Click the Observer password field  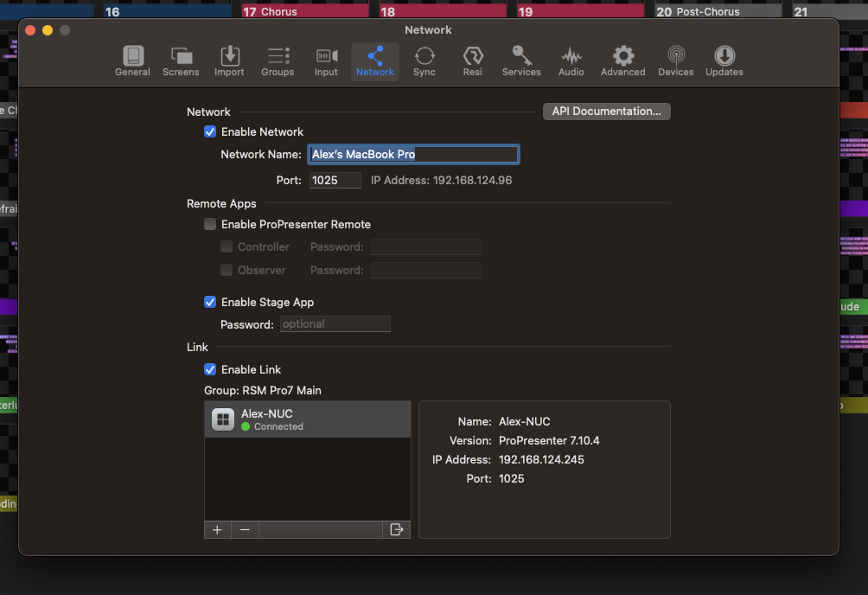(425, 271)
